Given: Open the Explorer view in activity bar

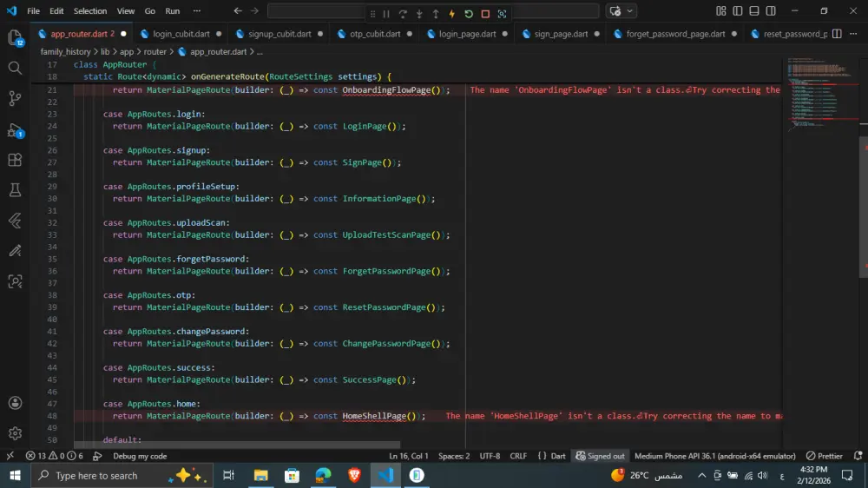Looking at the screenshot, I should (x=15, y=37).
